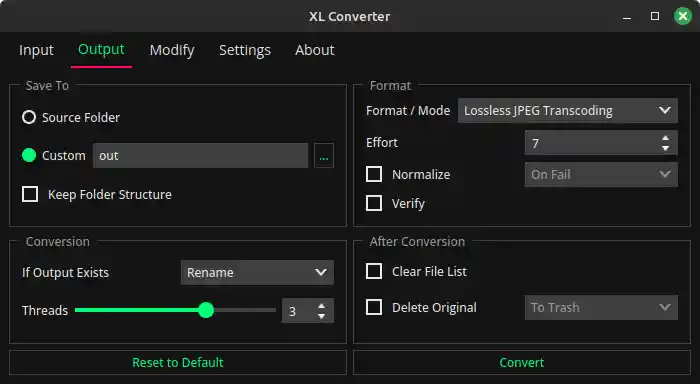
Task: Open the Format / Mode dropdown
Action: [567, 110]
